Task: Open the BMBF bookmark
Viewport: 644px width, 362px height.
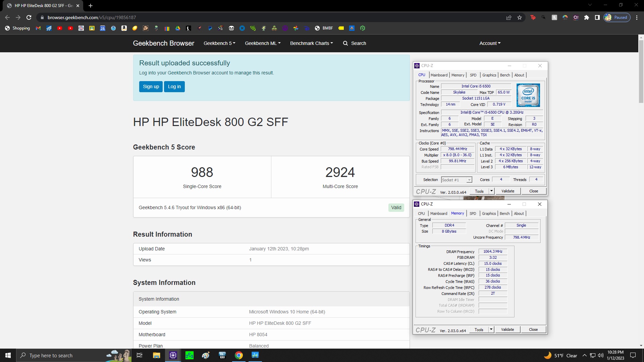Action: 324,28
